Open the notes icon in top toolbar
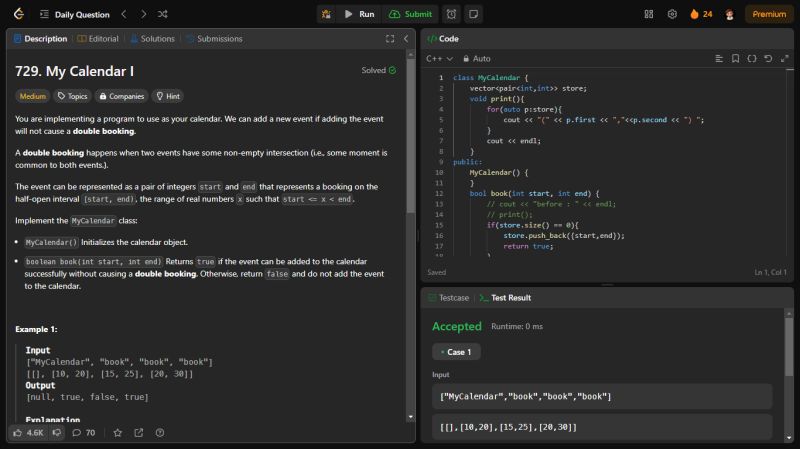 tap(473, 14)
